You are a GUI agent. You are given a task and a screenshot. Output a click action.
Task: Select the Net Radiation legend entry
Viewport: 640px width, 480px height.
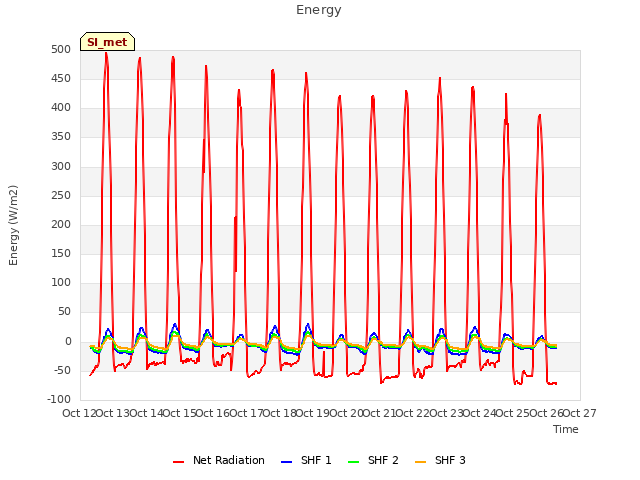coord(219,460)
